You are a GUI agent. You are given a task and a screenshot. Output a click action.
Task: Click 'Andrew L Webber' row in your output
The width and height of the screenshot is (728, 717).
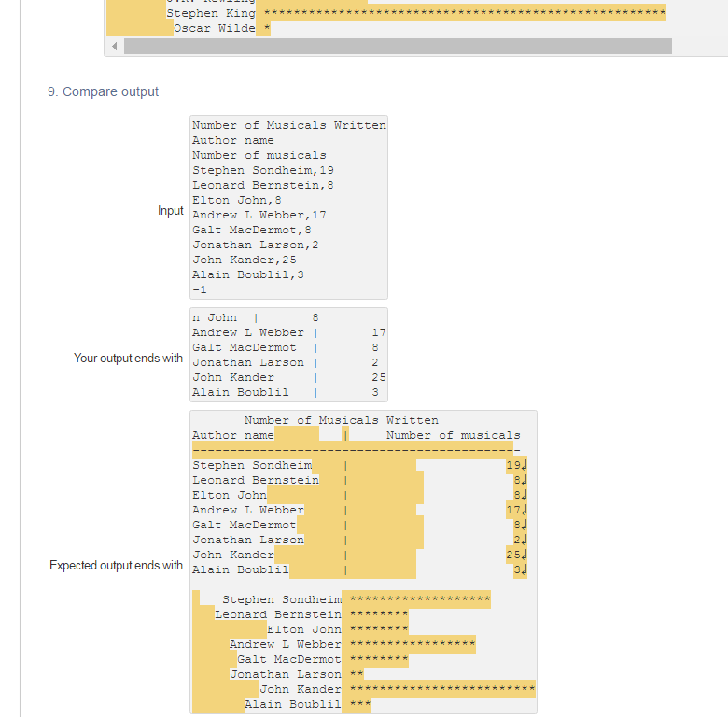coord(289,333)
